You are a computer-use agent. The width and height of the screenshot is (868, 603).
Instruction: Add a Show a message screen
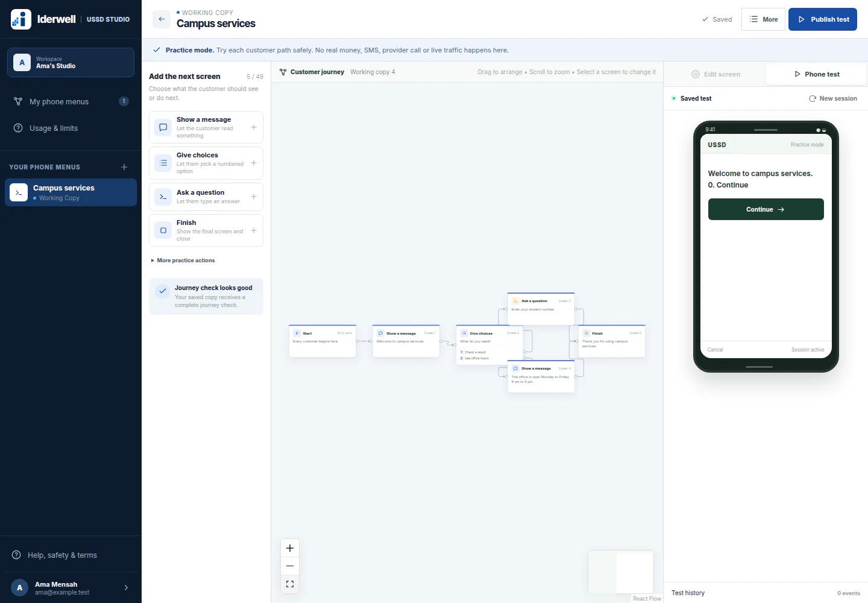pos(206,127)
